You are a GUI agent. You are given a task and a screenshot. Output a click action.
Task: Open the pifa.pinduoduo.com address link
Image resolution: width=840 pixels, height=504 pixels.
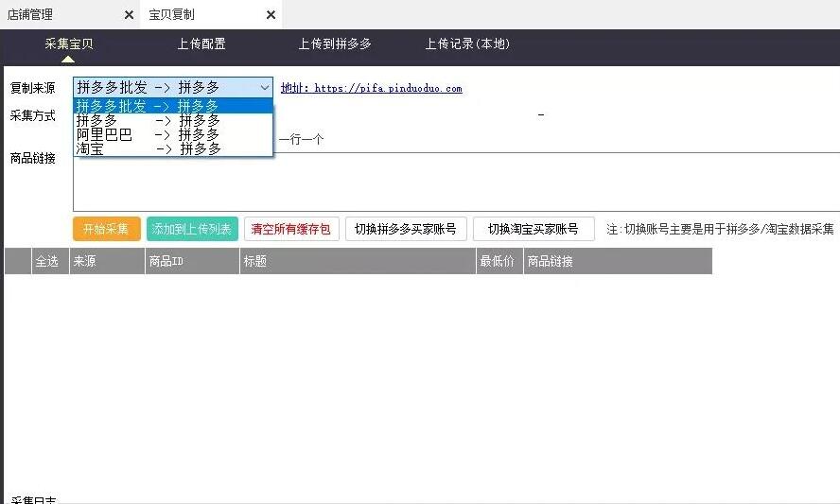[x=371, y=88]
